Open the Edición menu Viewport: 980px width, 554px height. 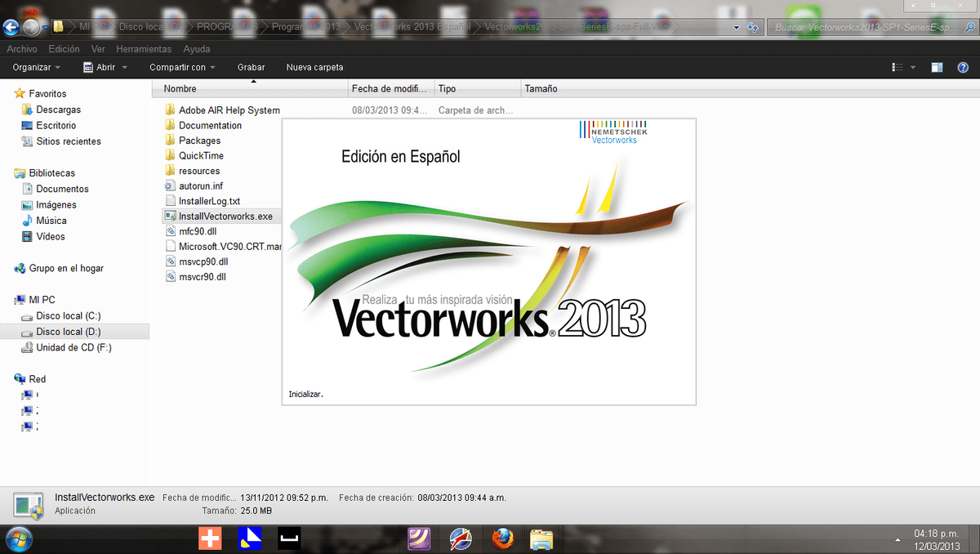(65, 49)
